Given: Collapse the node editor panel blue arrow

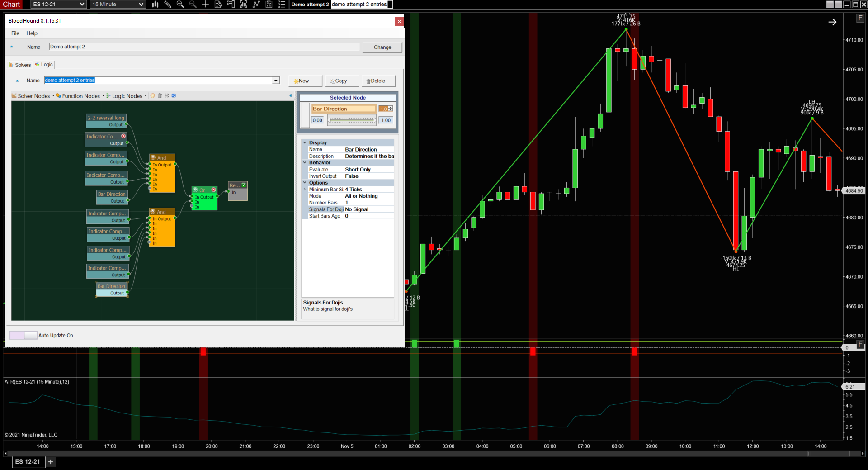Looking at the screenshot, I should pos(290,96).
